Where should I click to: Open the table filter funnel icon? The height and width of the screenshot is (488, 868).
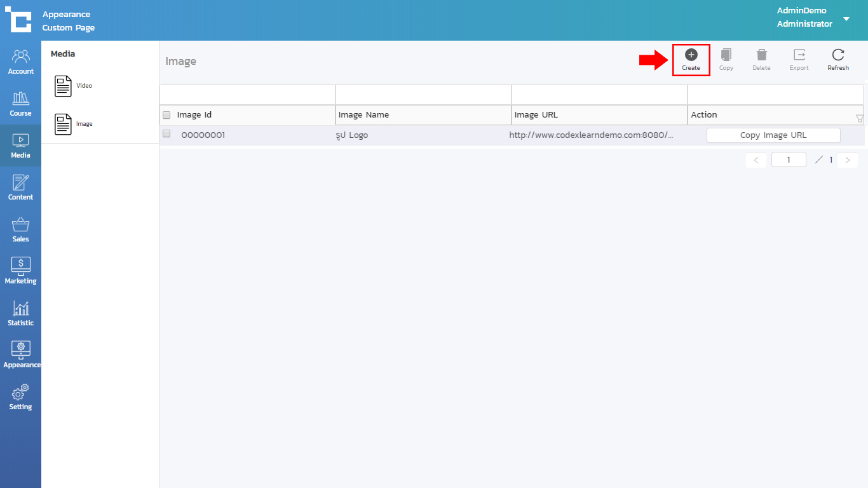pos(859,118)
